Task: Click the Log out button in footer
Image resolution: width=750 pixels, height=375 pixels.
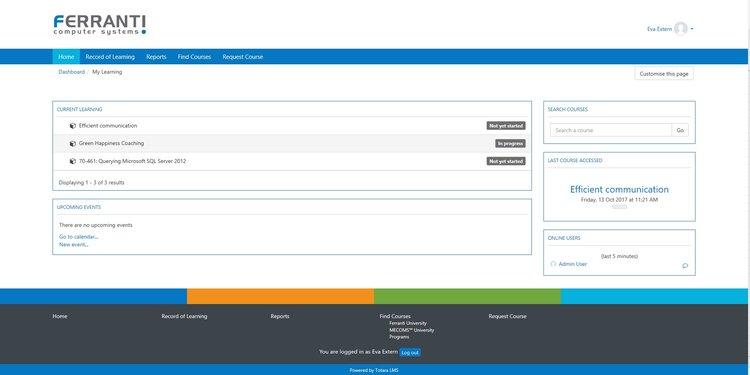Action: click(x=410, y=353)
